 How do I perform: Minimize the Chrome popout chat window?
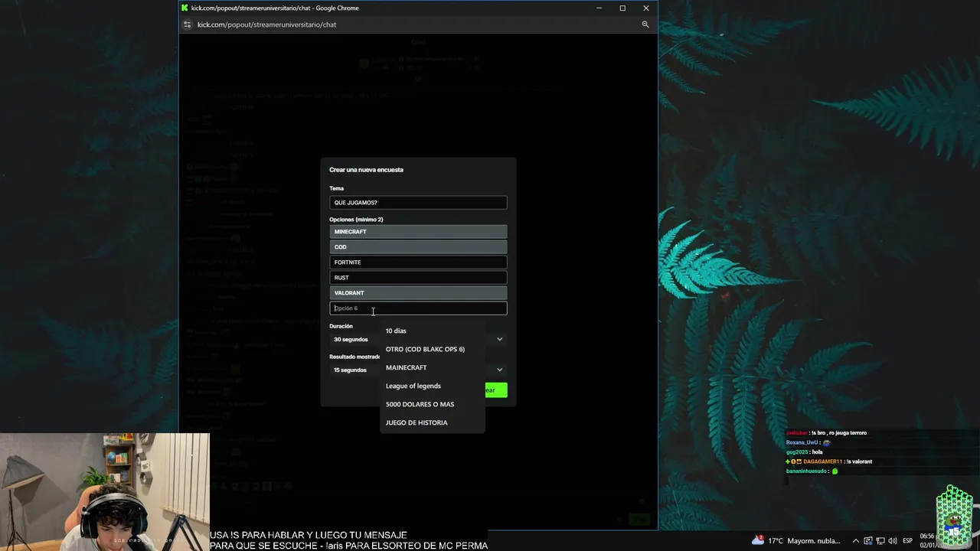599,8
